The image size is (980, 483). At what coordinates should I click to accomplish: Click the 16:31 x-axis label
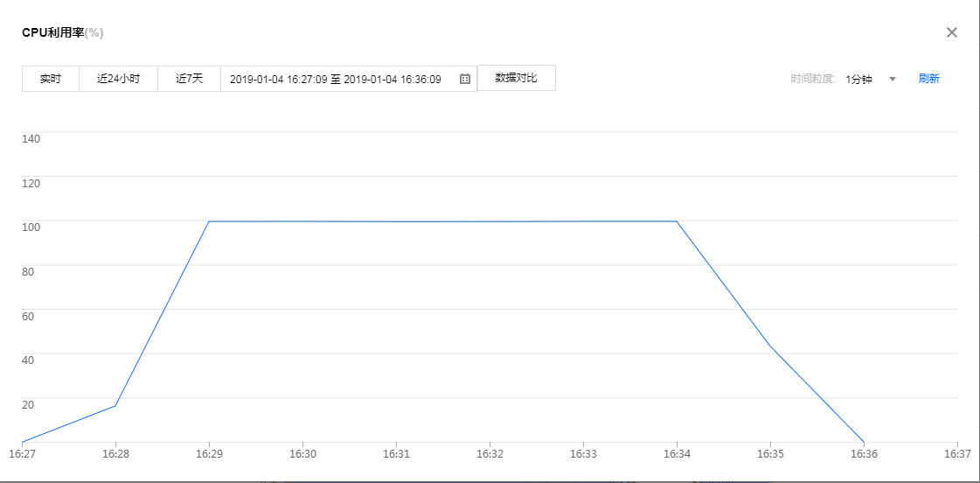point(396,454)
